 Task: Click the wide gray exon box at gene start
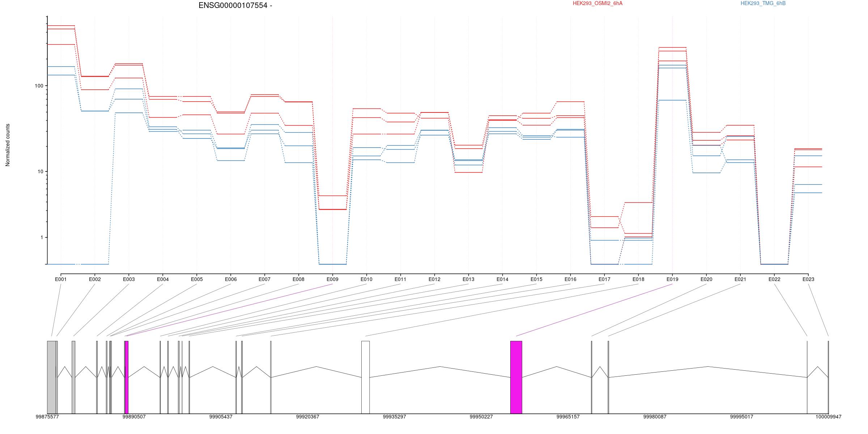coord(52,377)
